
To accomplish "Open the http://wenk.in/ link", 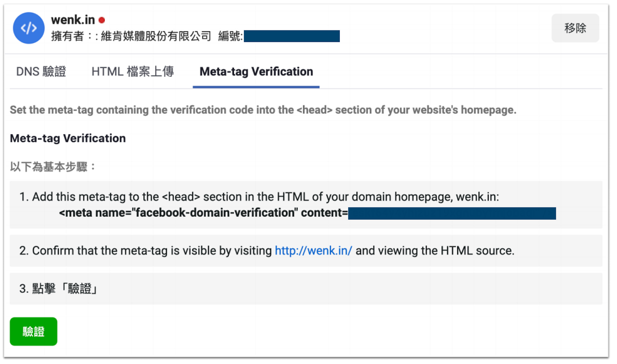I will (x=313, y=251).
